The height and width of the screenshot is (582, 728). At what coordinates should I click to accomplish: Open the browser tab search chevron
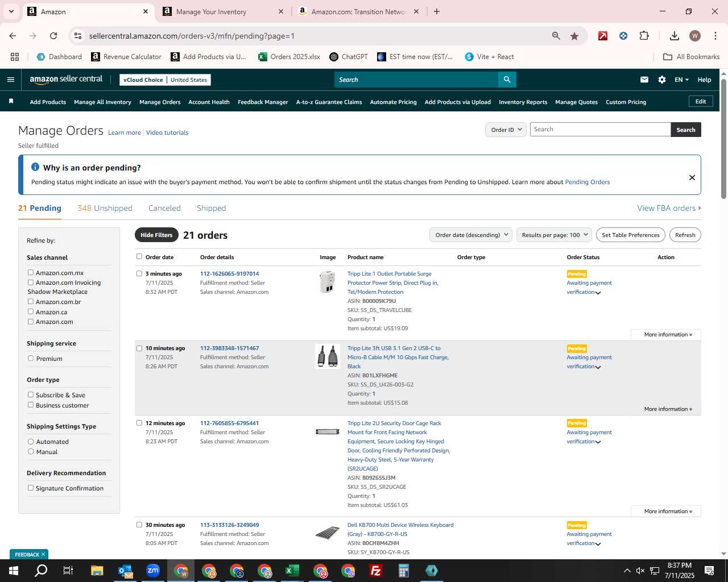11,11
